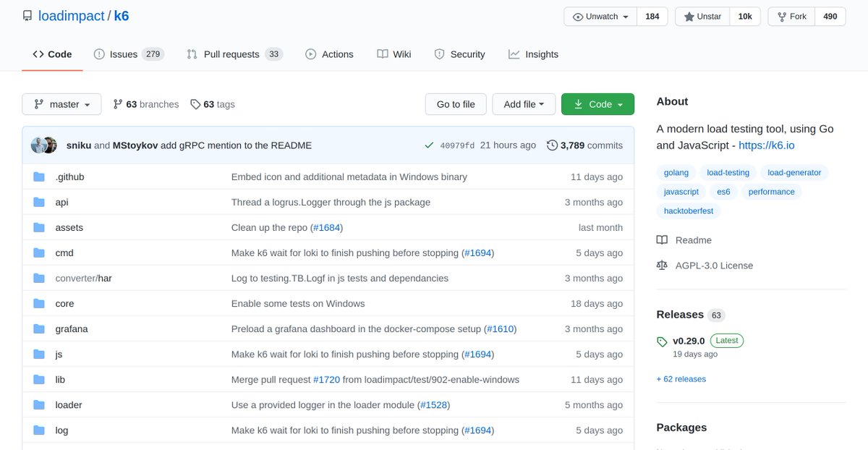Switch to the Code tab
Image resolution: width=868 pixels, height=450 pixels.
point(52,54)
